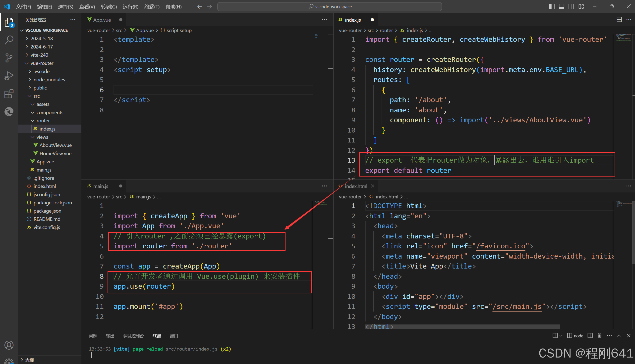Click the vscode_workspace command center search box
Screen dimensions: 635x364
pos(329,6)
